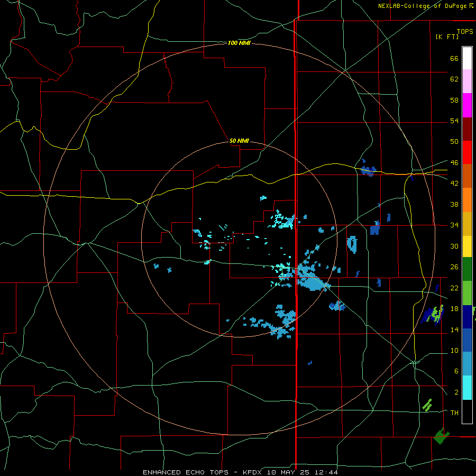The width and height of the screenshot is (476, 476).
Task: Select the maroon legend color band
Action: [x=467, y=129]
